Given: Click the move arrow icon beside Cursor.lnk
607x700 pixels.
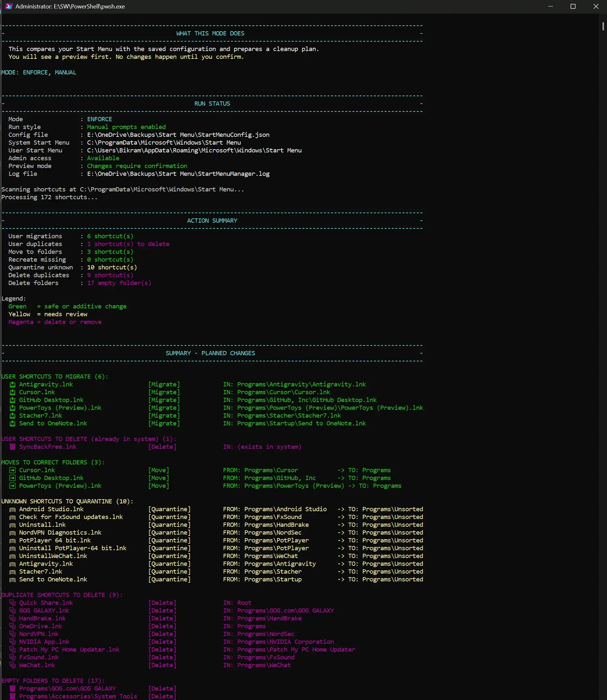Looking at the screenshot, I should click(13, 470).
